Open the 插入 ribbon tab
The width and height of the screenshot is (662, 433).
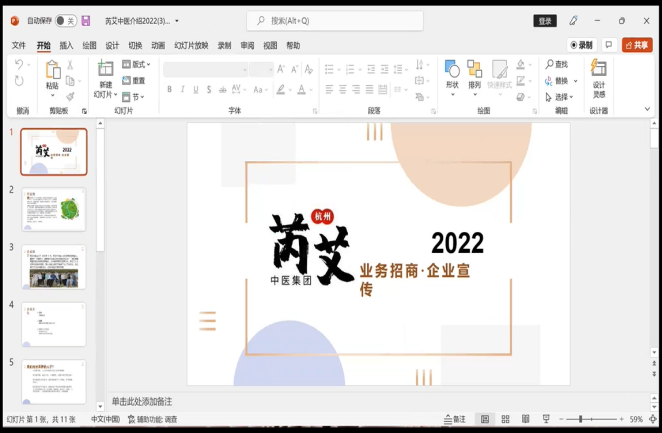coord(66,45)
